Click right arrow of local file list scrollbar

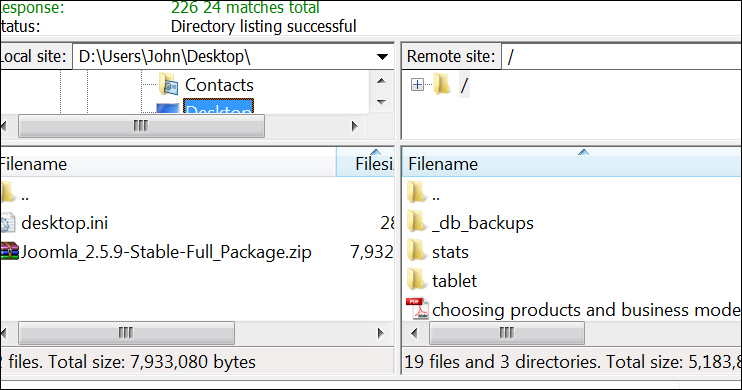pyautogui.click(x=381, y=333)
